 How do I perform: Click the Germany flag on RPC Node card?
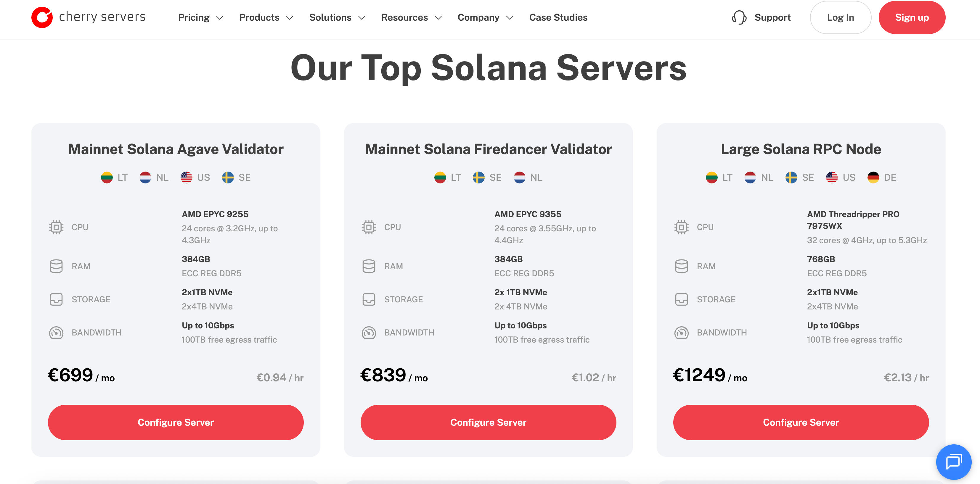[x=873, y=178]
